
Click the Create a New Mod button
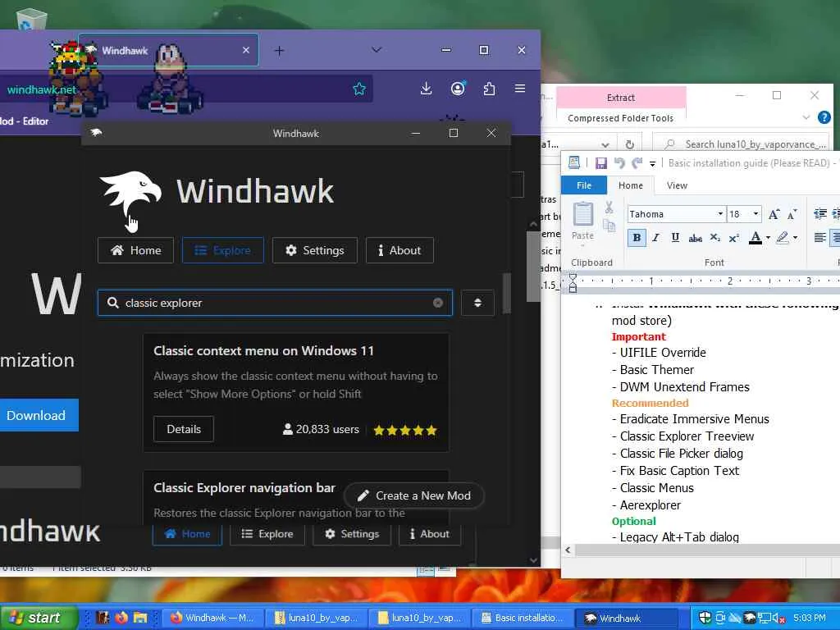tap(414, 495)
